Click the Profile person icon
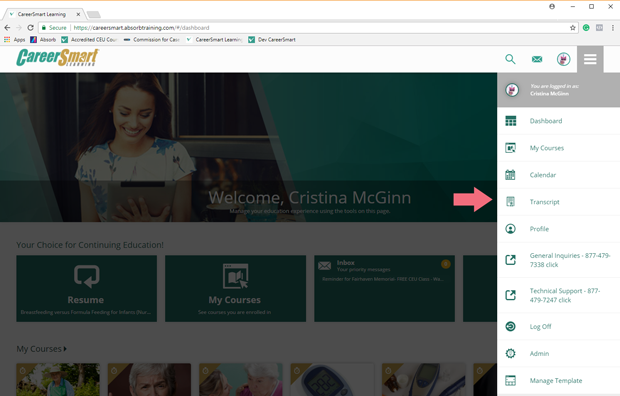The width and height of the screenshot is (620, 396). [510, 229]
